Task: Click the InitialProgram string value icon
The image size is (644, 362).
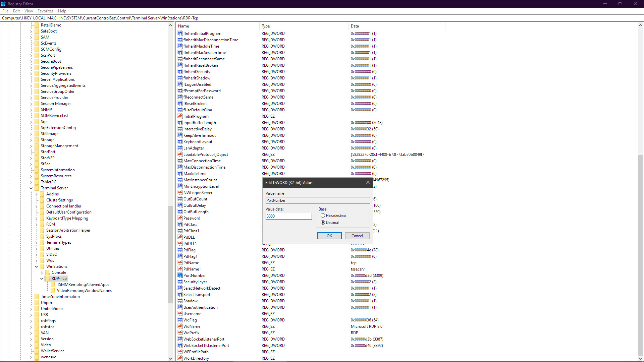Action: (180, 116)
